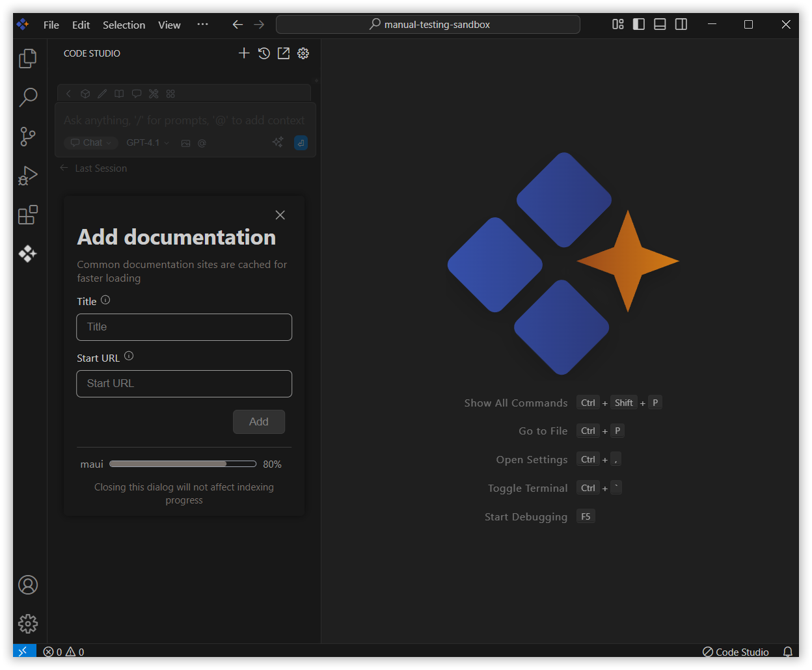Image resolution: width=812 pixels, height=670 pixels.
Task: Click the info icon next to Title
Action: (x=105, y=300)
